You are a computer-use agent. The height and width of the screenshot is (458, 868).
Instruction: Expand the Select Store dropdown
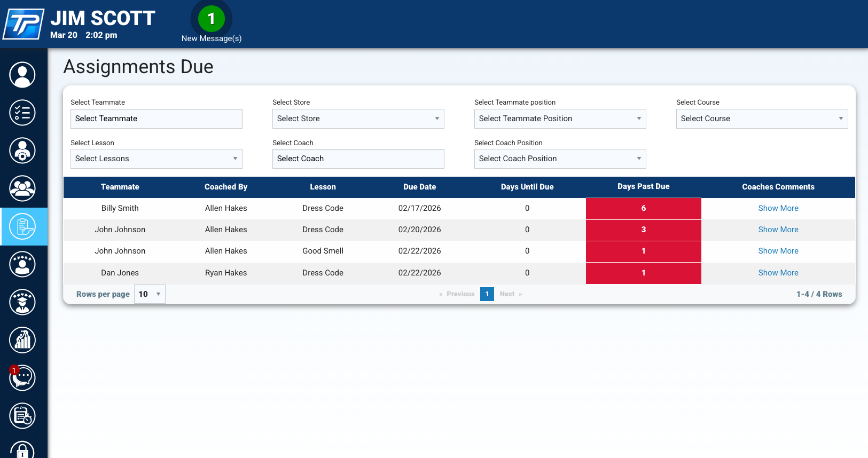click(358, 119)
